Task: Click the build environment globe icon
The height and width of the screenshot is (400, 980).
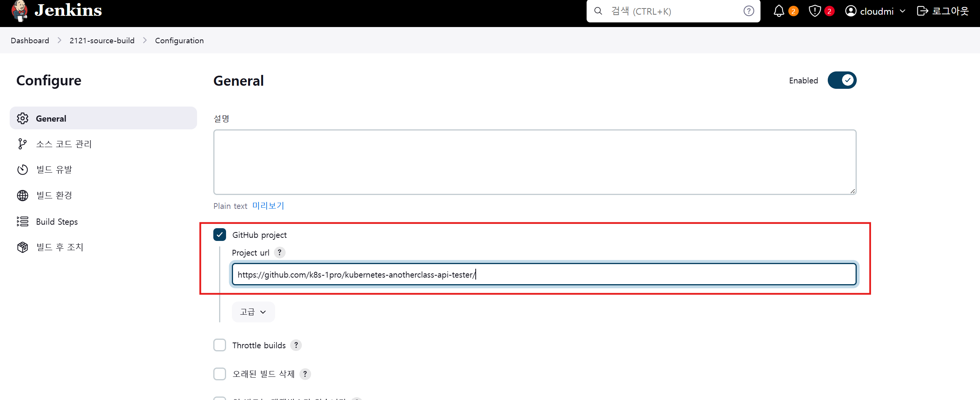Action: [23, 195]
